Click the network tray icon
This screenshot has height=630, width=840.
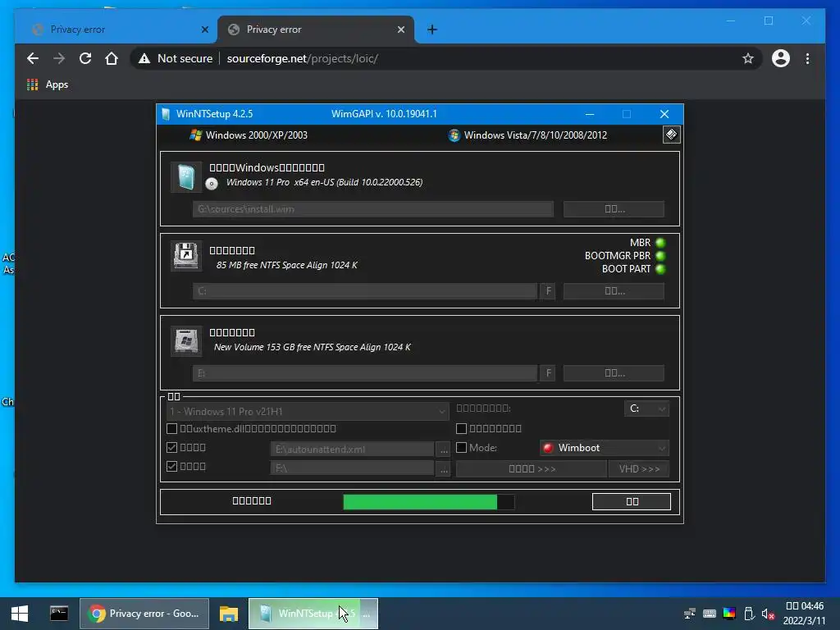(x=689, y=614)
